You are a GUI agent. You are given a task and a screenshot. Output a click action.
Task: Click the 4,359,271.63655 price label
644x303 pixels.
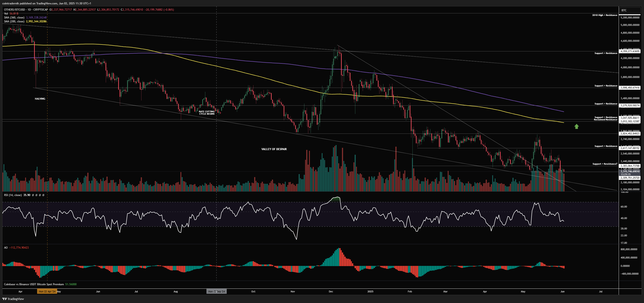click(630, 51)
